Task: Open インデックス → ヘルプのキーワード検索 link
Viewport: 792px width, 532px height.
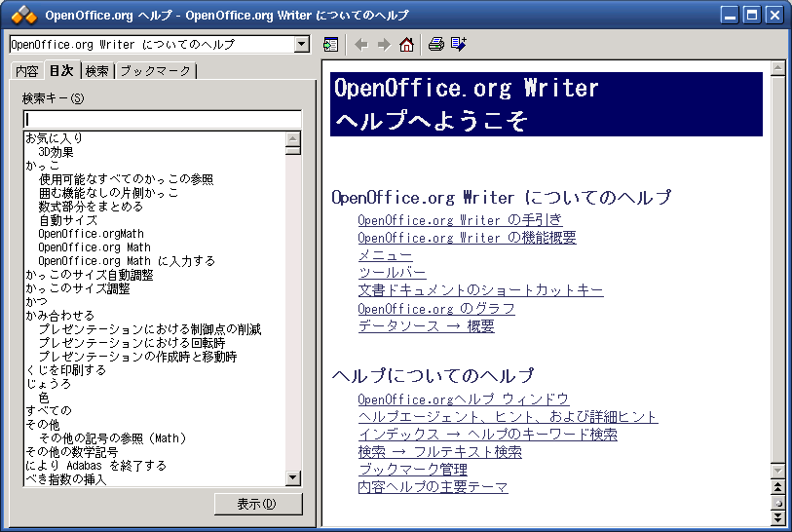Action: [x=487, y=435]
